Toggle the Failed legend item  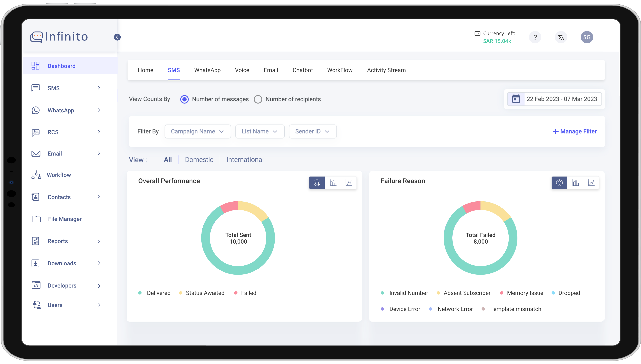(x=245, y=293)
